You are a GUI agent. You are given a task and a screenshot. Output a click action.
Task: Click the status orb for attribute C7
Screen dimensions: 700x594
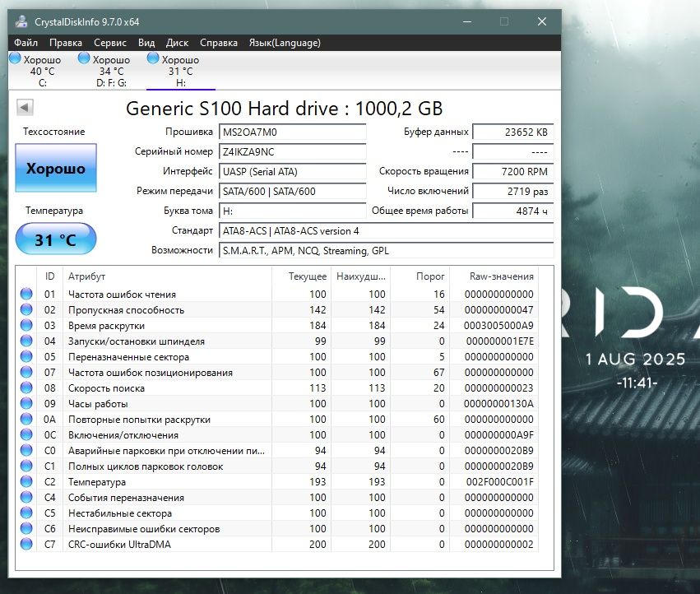[x=26, y=544]
